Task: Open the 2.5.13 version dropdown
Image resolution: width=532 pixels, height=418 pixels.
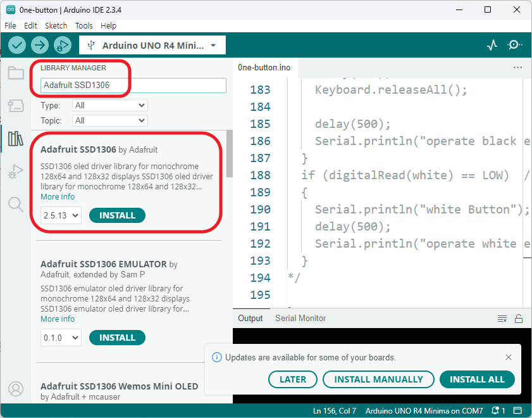Action: pyautogui.click(x=61, y=215)
